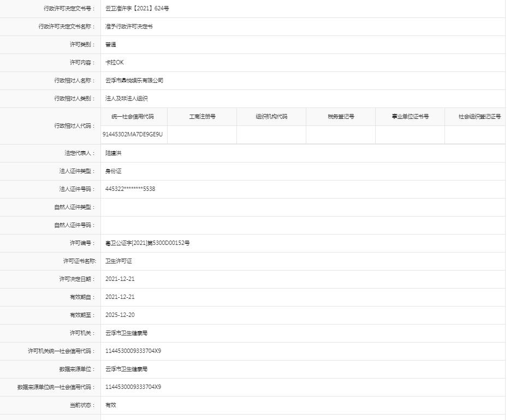Click the certificate name 卫生许可证
This screenshot has height=420, width=510.
(x=119, y=261)
